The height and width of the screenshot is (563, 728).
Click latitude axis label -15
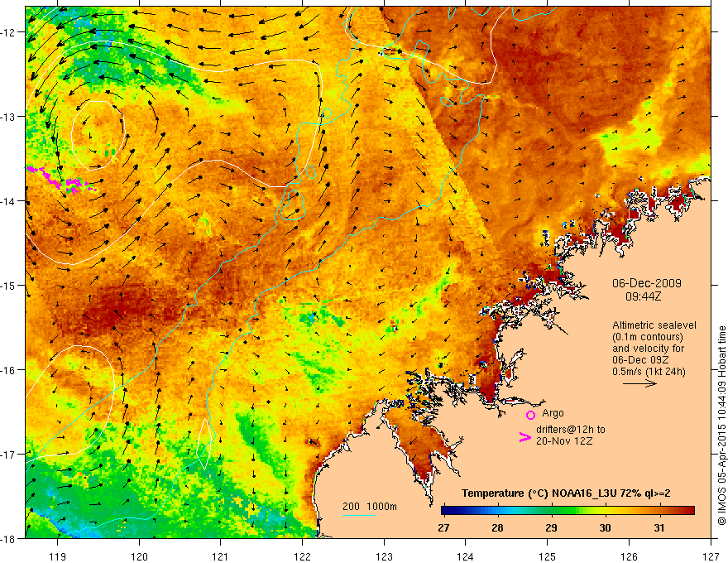pos(8,286)
